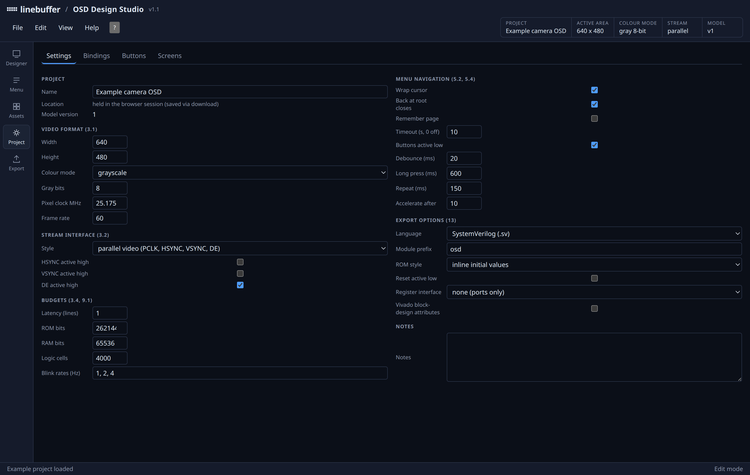The width and height of the screenshot is (750, 475).
Task: Open the View menu
Action: tap(66, 28)
